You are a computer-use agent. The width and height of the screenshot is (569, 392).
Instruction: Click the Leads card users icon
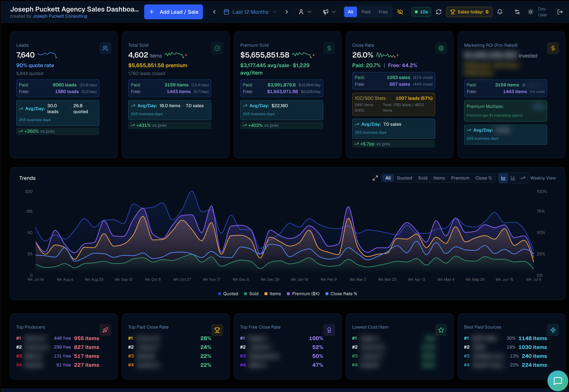point(105,48)
